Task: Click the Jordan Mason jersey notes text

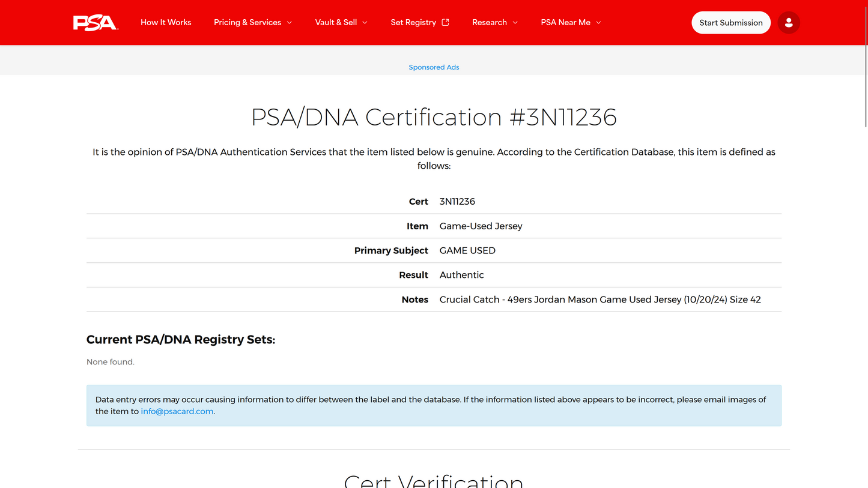Action: pyautogui.click(x=600, y=300)
